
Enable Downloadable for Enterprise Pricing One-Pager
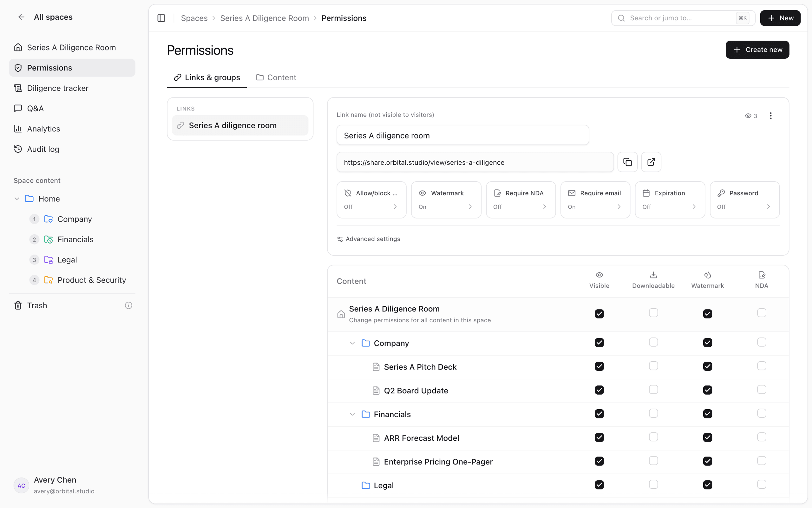point(653,461)
